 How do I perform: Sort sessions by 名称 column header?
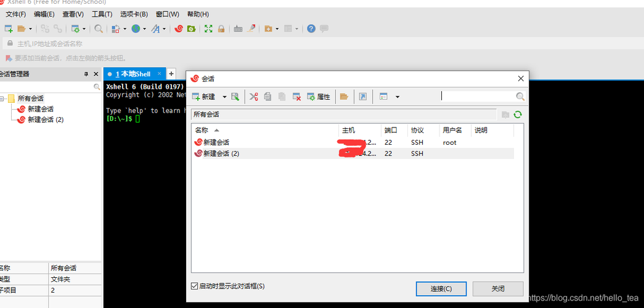(266, 130)
